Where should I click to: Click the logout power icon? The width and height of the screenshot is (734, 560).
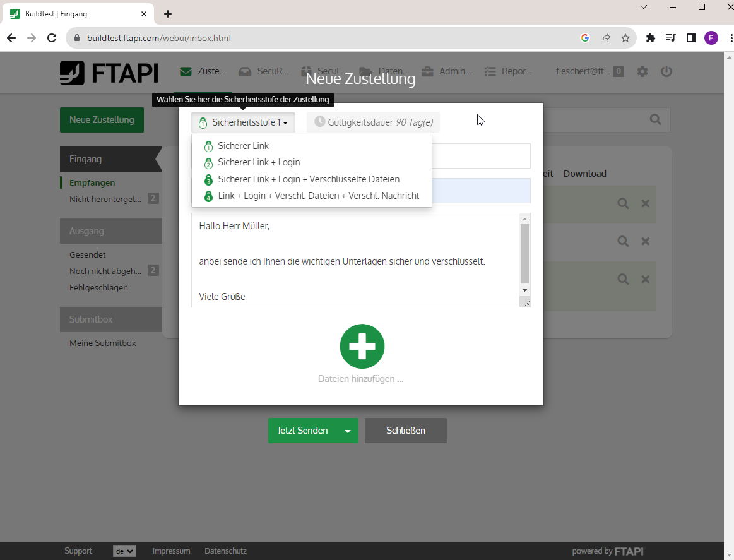tap(666, 71)
